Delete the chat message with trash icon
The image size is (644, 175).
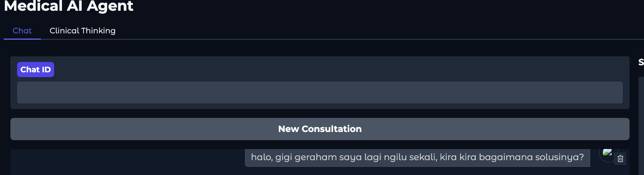(620, 159)
